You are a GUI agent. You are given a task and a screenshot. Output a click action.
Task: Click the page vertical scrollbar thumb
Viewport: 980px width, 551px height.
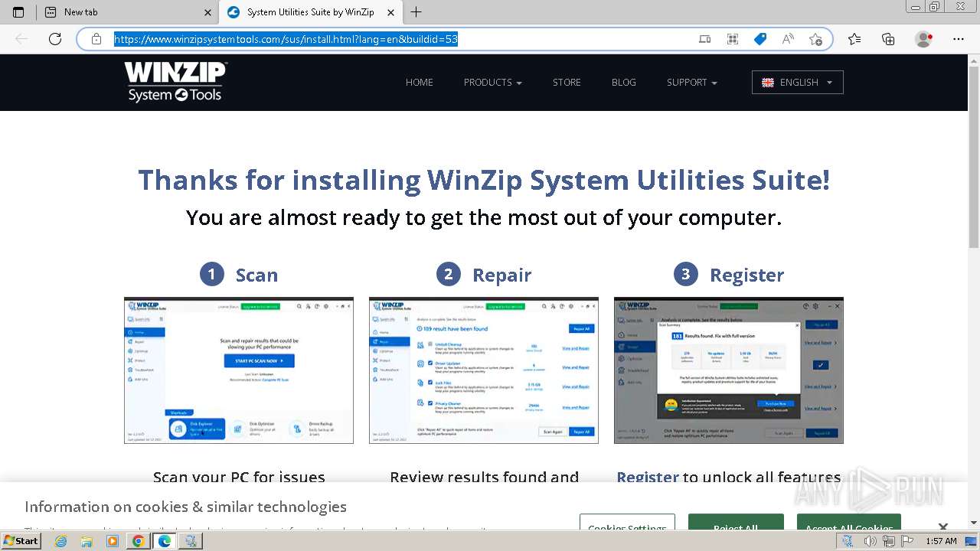tap(973, 157)
